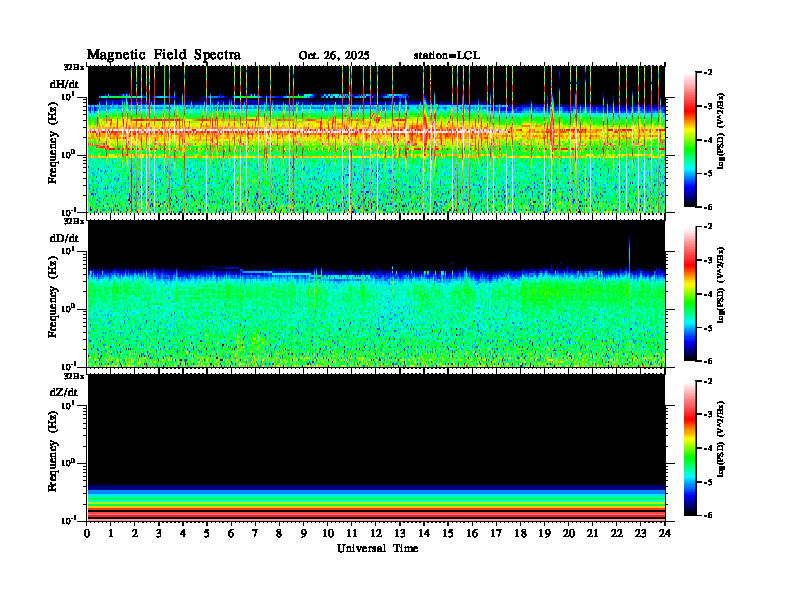Click the 'dD/dt' panel label

[x=64, y=238]
